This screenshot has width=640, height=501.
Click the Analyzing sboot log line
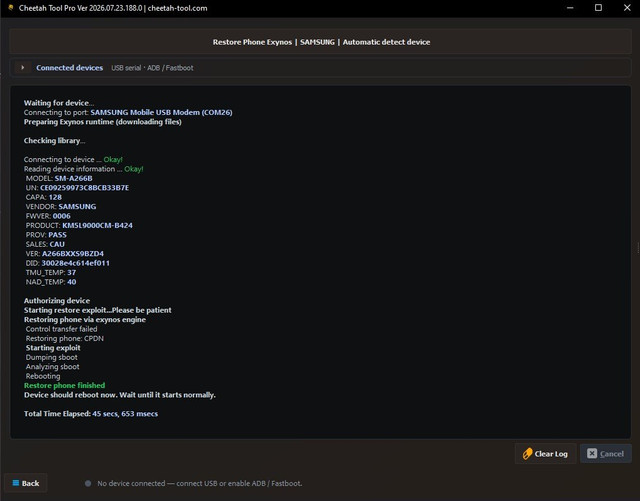coord(53,367)
